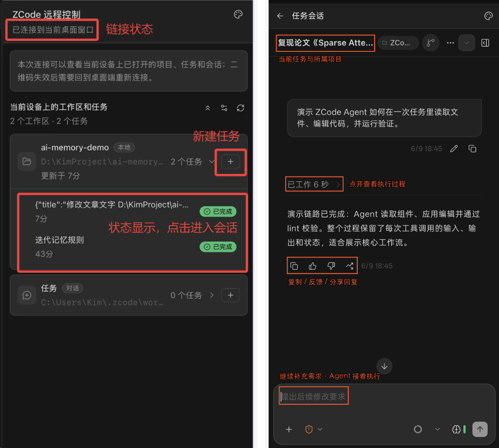Jump to the latest message with the down arrow
This screenshot has height=448, width=499.
click(384, 366)
